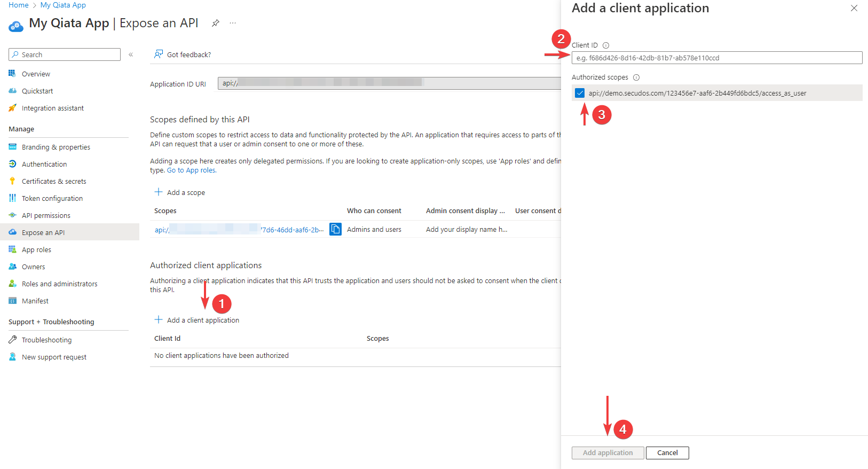
Task: Click the Add application button
Action: pyautogui.click(x=607, y=453)
